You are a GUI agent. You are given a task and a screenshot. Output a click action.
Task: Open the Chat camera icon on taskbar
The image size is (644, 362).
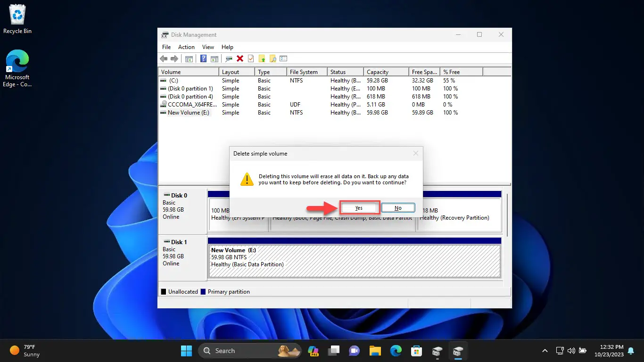pos(354,351)
